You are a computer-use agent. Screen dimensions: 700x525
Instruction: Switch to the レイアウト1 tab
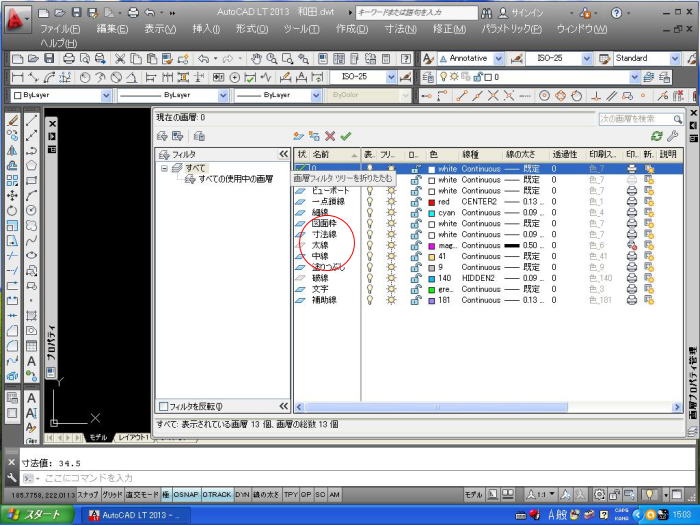pyautogui.click(x=133, y=437)
